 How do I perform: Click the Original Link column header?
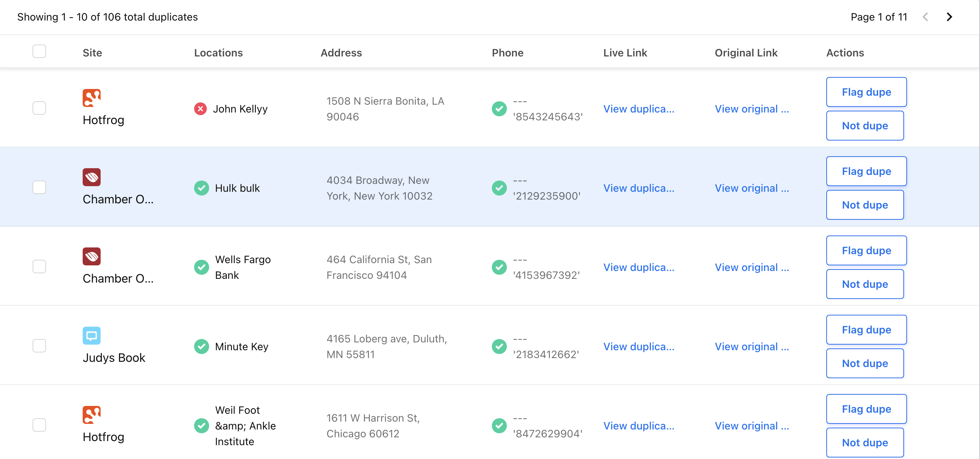tap(746, 53)
